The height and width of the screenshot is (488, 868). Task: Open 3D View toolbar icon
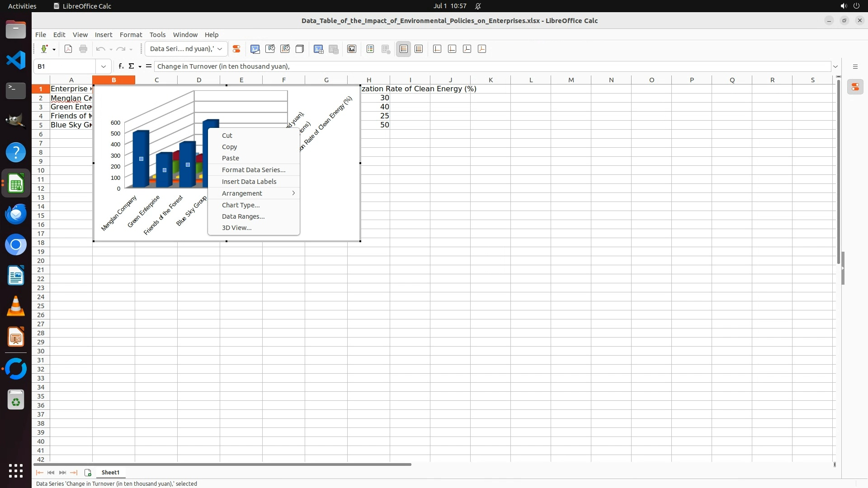tap(299, 49)
